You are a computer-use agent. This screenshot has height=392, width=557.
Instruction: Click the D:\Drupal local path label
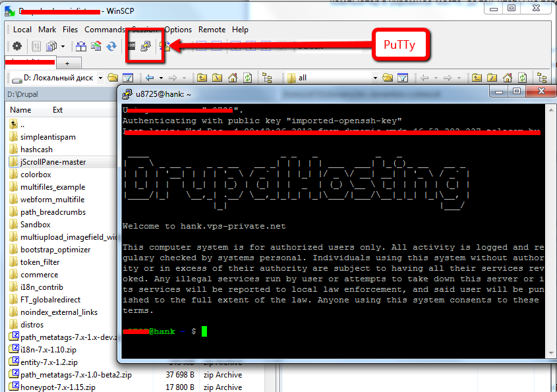point(22,94)
